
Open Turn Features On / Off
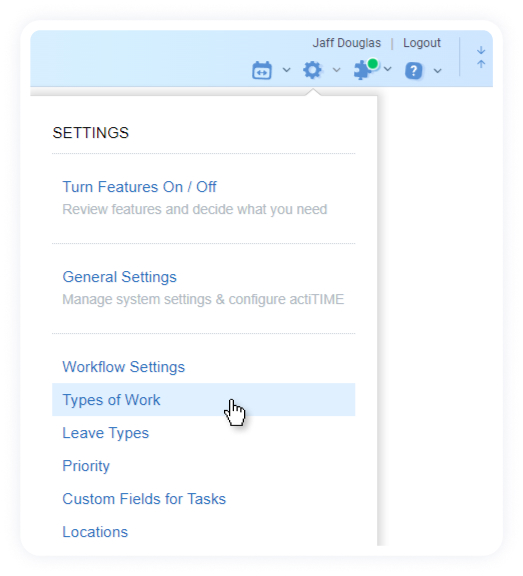click(x=139, y=187)
